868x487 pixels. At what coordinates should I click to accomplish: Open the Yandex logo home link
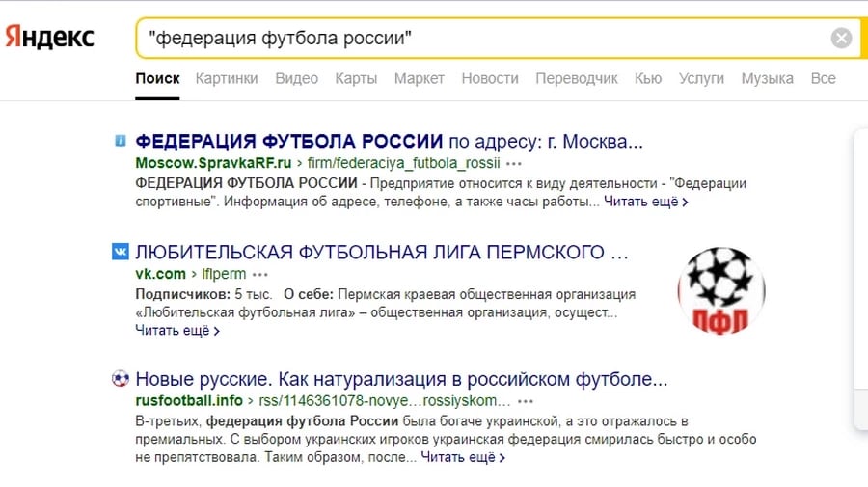pyautogui.click(x=49, y=37)
